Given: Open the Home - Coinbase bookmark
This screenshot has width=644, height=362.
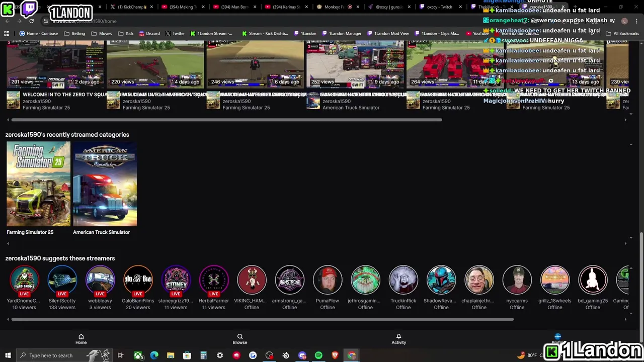Looking at the screenshot, I should tap(38, 33).
